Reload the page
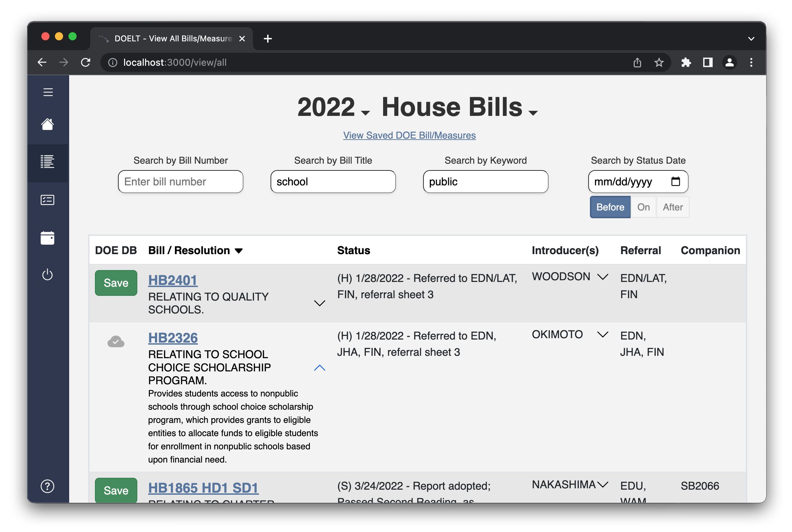This screenshot has height=532, width=792. click(x=85, y=62)
